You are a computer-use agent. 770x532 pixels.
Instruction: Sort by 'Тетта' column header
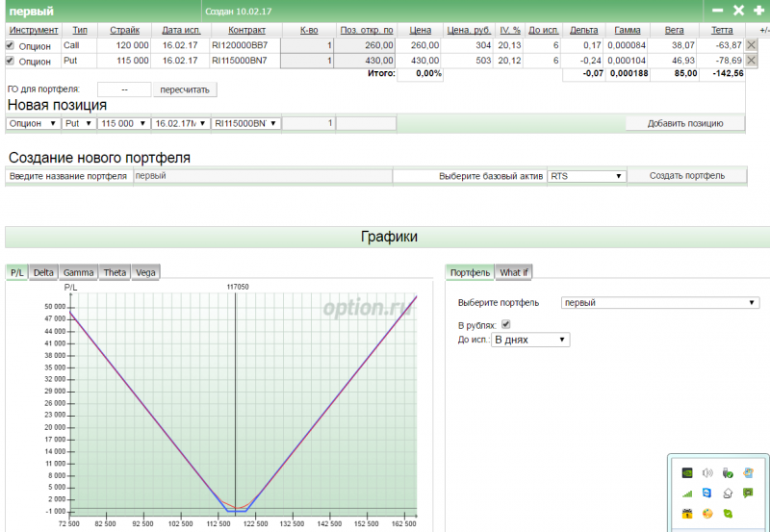(x=722, y=30)
